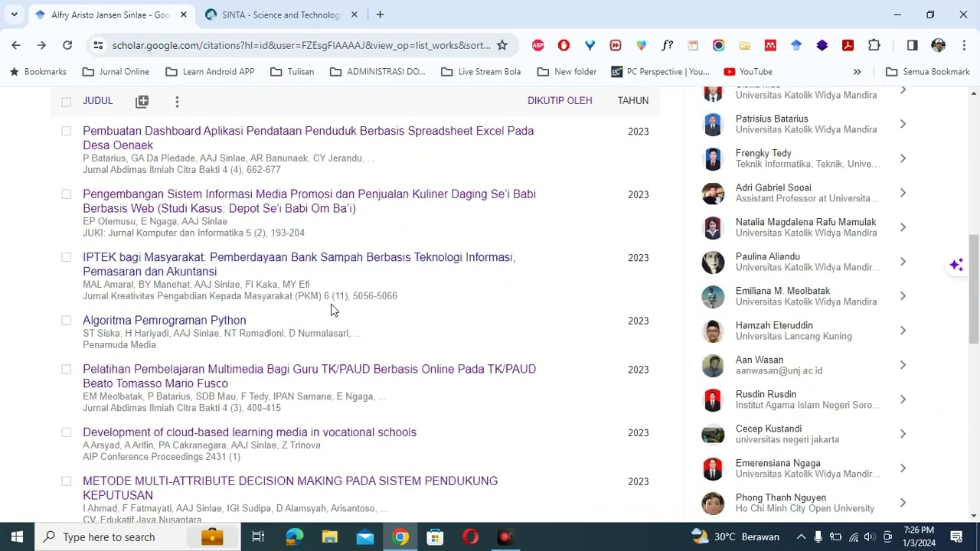This screenshot has height=551, width=980.
Task: Expand the Hamzah Eteruddin co-author arrow
Action: [903, 331]
